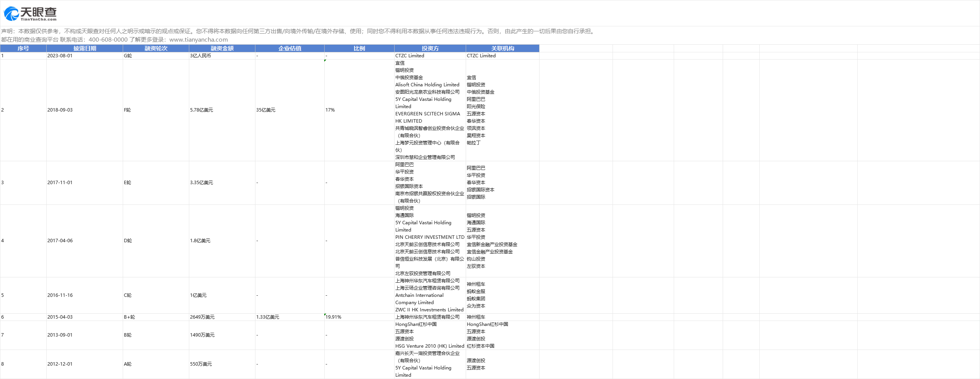
Task: Click the 550万美元 amount cell
Action: [222, 364]
